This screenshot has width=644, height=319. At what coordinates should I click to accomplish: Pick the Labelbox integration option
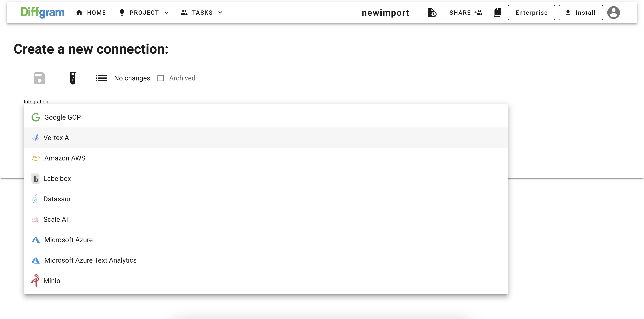point(57,178)
